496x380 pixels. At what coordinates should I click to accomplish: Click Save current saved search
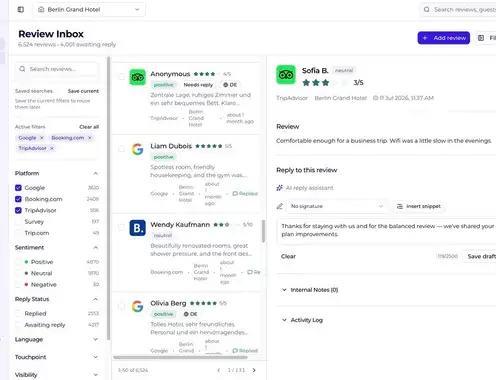click(x=83, y=91)
